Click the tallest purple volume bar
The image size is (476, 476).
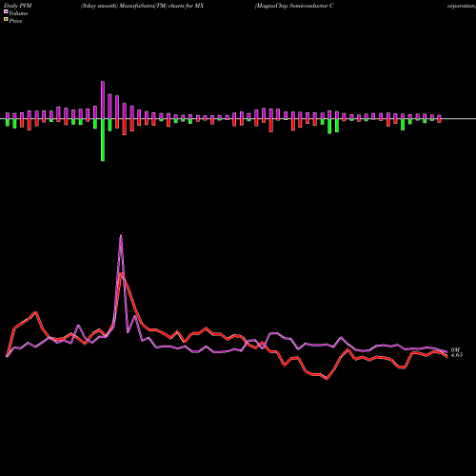click(x=103, y=100)
